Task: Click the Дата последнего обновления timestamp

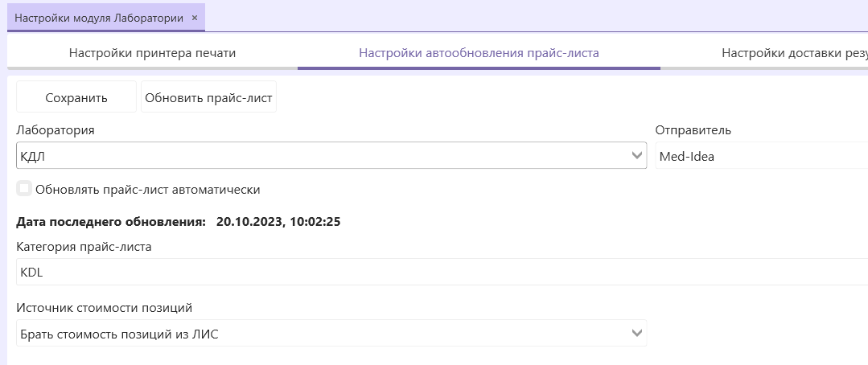Action: click(278, 221)
